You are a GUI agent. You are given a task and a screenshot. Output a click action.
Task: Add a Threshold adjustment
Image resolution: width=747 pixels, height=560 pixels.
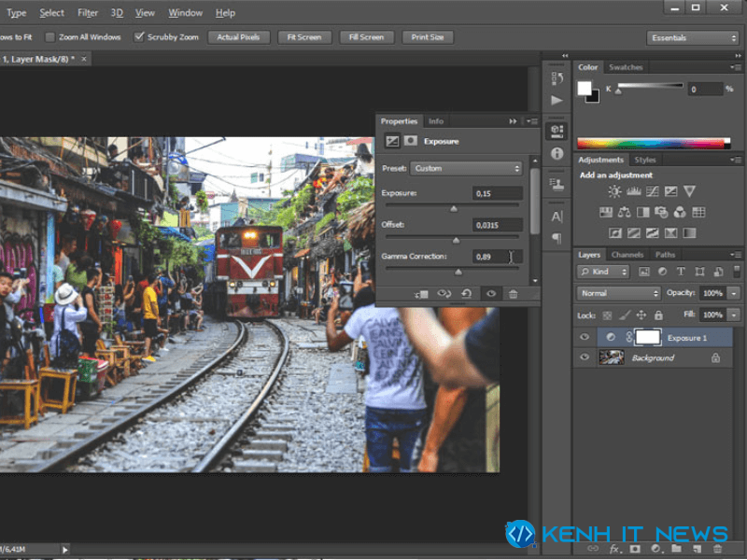click(x=652, y=232)
